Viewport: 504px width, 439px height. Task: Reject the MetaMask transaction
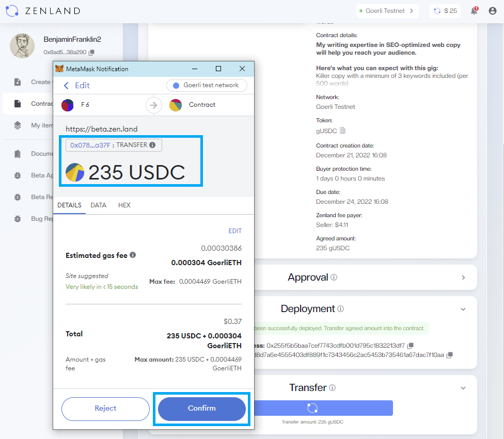tap(105, 409)
